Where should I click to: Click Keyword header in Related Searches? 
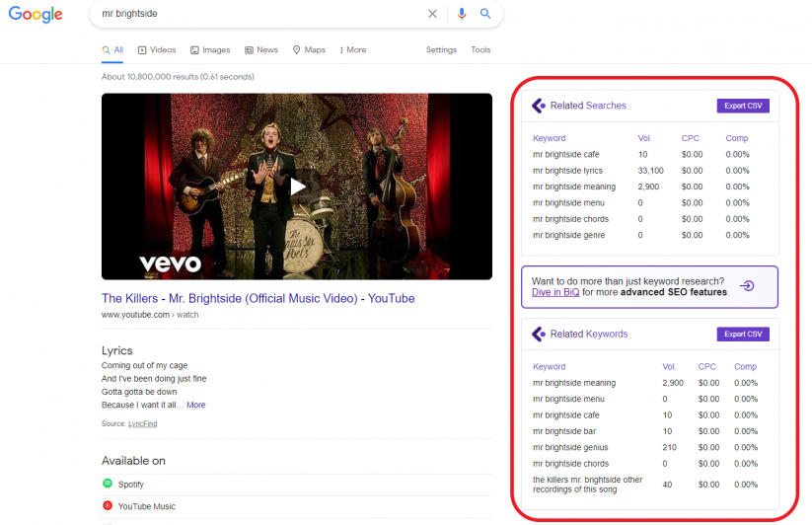coord(549,138)
